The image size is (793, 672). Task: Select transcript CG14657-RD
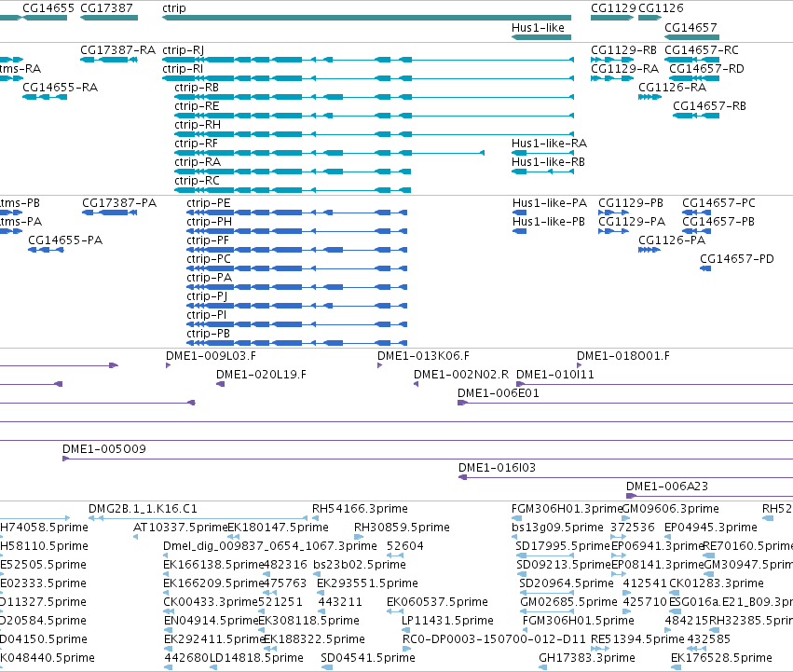[x=706, y=69]
